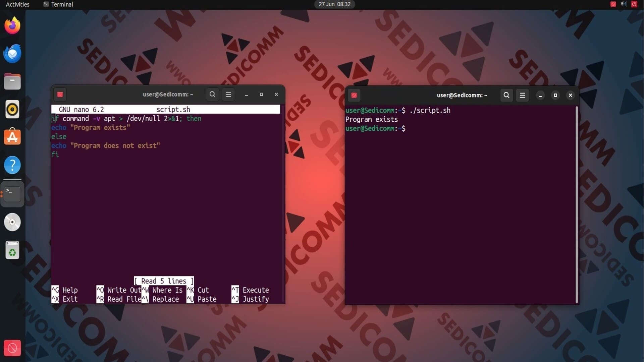644x362 pixels.
Task: Open the clock showing 27 Jun 08:32
Action: point(334,4)
